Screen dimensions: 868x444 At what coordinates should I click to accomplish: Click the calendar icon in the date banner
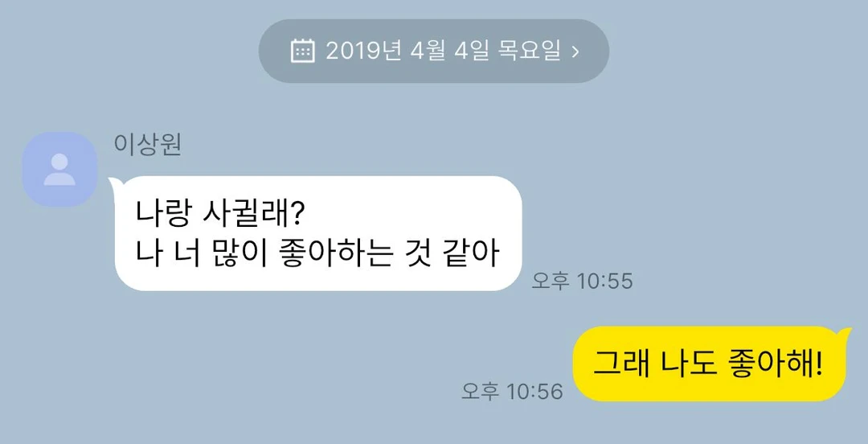(x=303, y=51)
